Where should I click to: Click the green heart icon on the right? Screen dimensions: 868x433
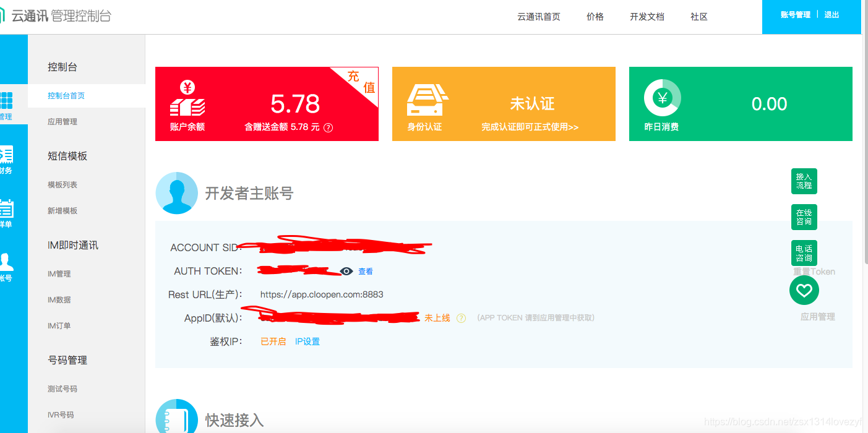(804, 290)
